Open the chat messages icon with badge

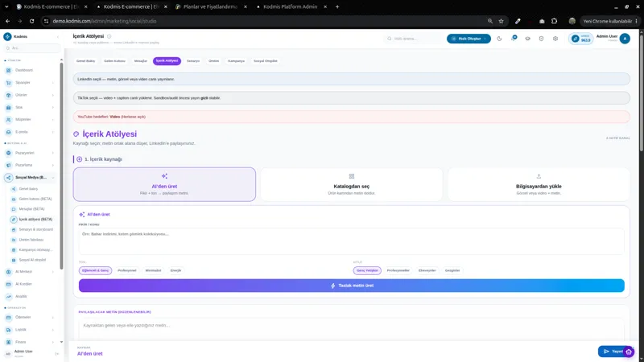[x=514, y=38]
